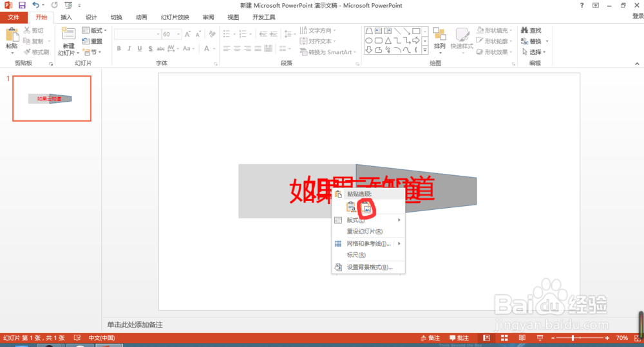Select the rectangle shape in the shapes gallery
Viewport: 644px width, 347px height.
416,31
